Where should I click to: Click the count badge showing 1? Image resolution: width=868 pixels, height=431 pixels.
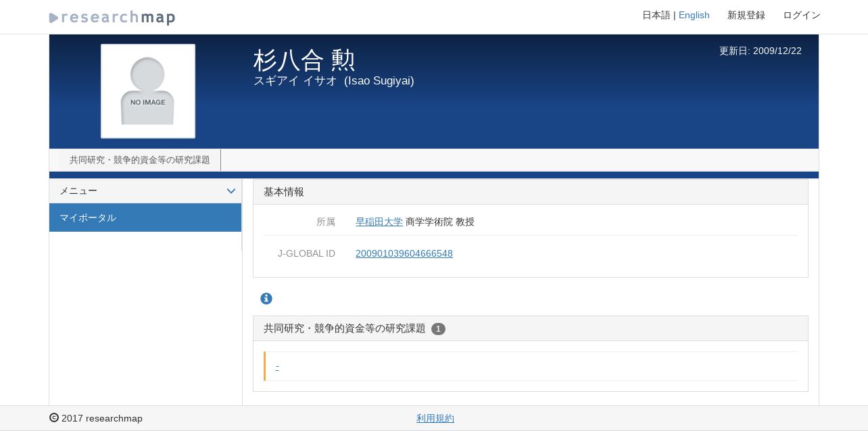pos(438,329)
